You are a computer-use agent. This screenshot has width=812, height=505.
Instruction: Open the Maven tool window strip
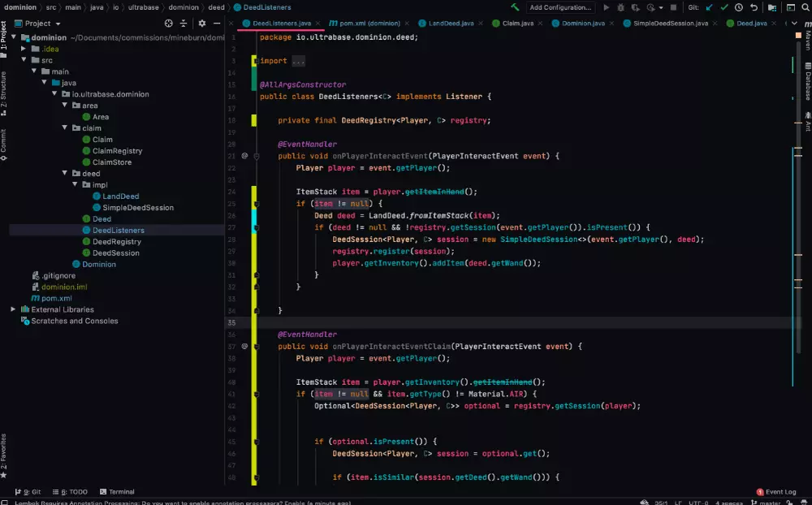[808, 37]
